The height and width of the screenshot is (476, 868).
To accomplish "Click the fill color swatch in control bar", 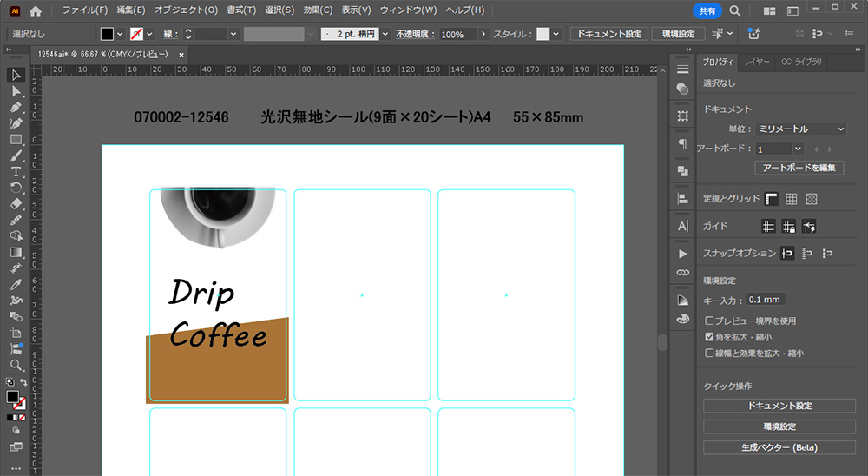I will point(107,34).
